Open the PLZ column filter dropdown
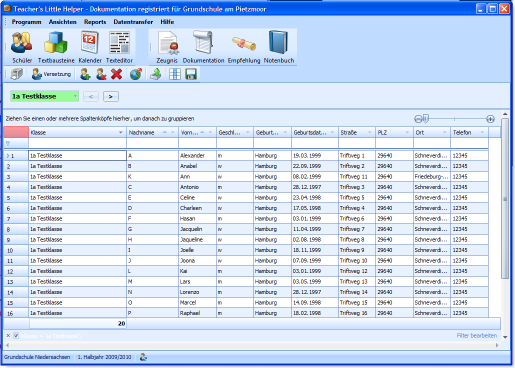 [407, 132]
